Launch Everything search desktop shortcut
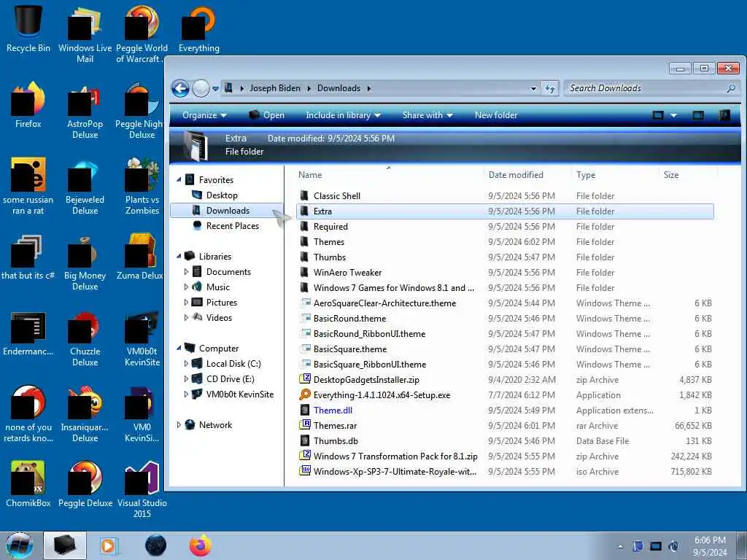 (198, 28)
